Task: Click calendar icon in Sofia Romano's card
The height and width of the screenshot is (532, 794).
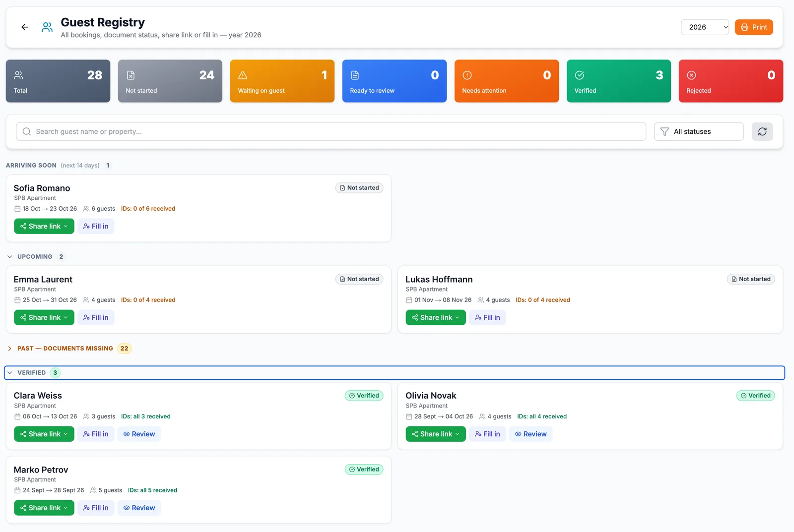Action: [17, 209]
